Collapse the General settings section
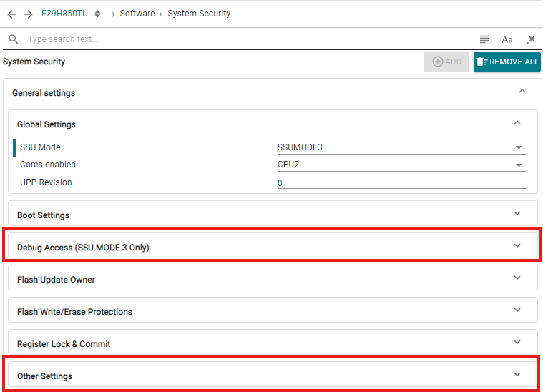This screenshot has width=543, height=392. [522, 92]
